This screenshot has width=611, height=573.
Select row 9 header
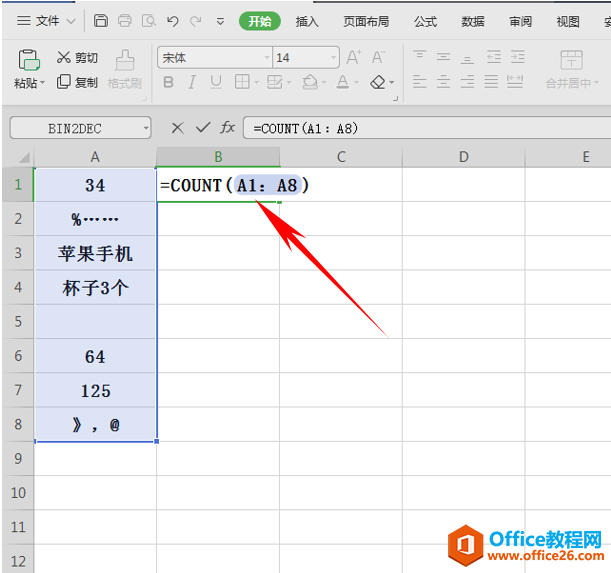(x=18, y=459)
